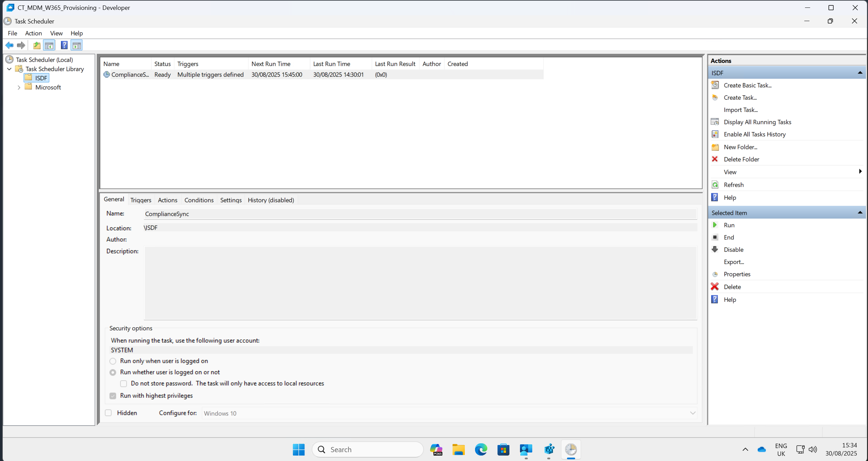Click the New Folder icon
Image resolution: width=868 pixels, height=461 pixels.
coord(715,147)
